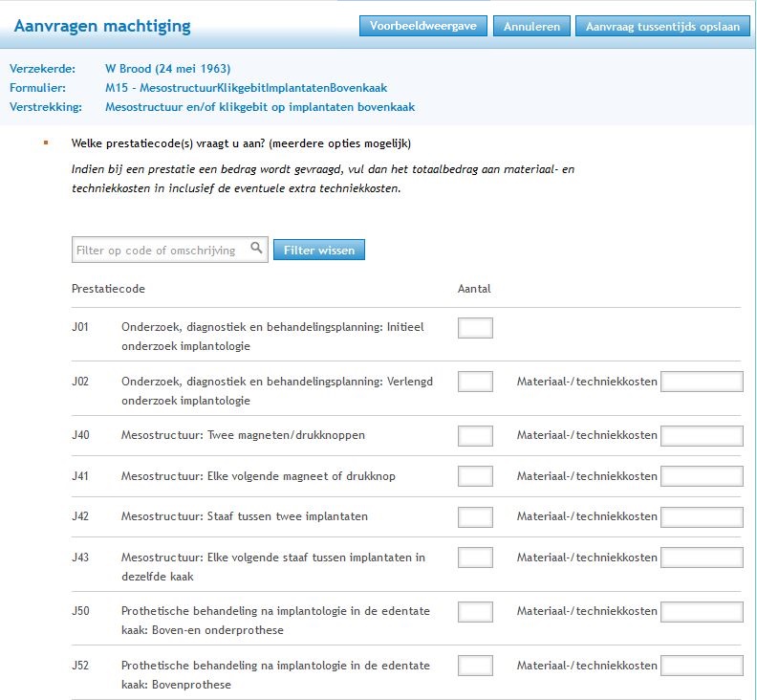The width and height of the screenshot is (757, 700).
Task: Save via Aanvraag tussentijds opslaan
Action: point(662,26)
